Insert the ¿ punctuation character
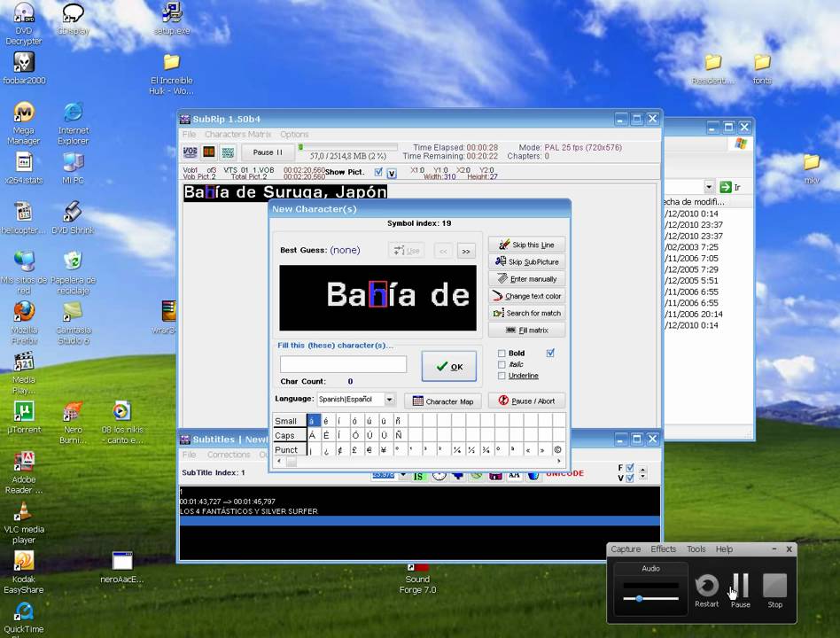 (326, 450)
